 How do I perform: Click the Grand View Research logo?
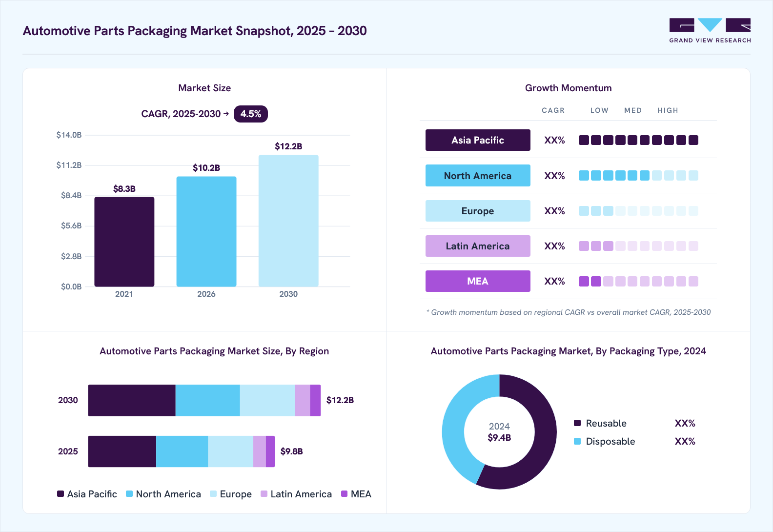710,31
